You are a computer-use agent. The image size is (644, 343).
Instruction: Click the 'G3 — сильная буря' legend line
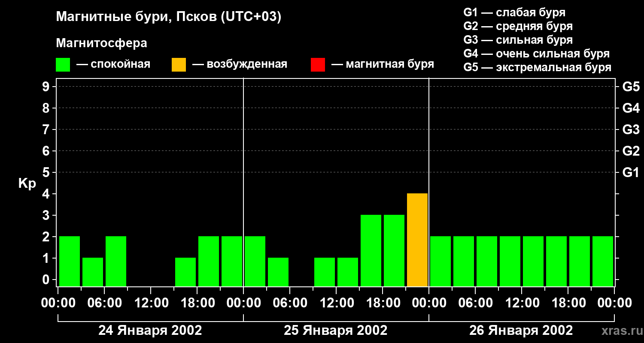tap(518, 40)
